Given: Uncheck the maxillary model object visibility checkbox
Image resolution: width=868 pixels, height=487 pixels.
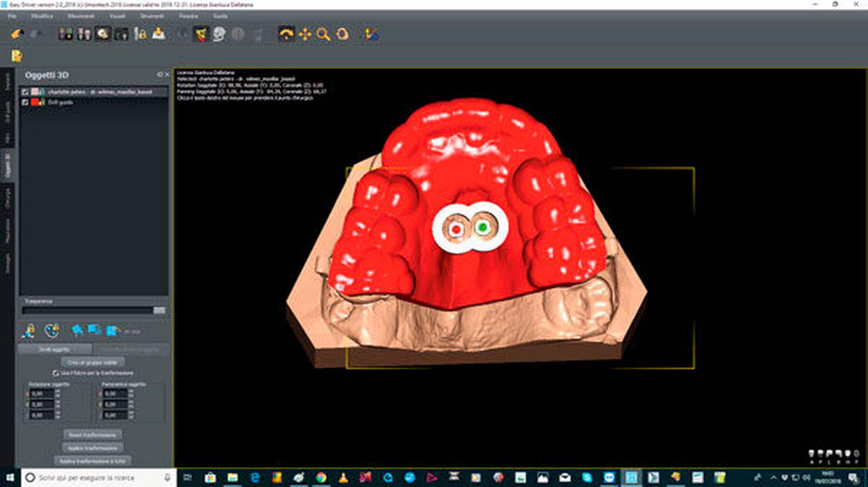Looking at the screenshot, I should coord(26,92).
